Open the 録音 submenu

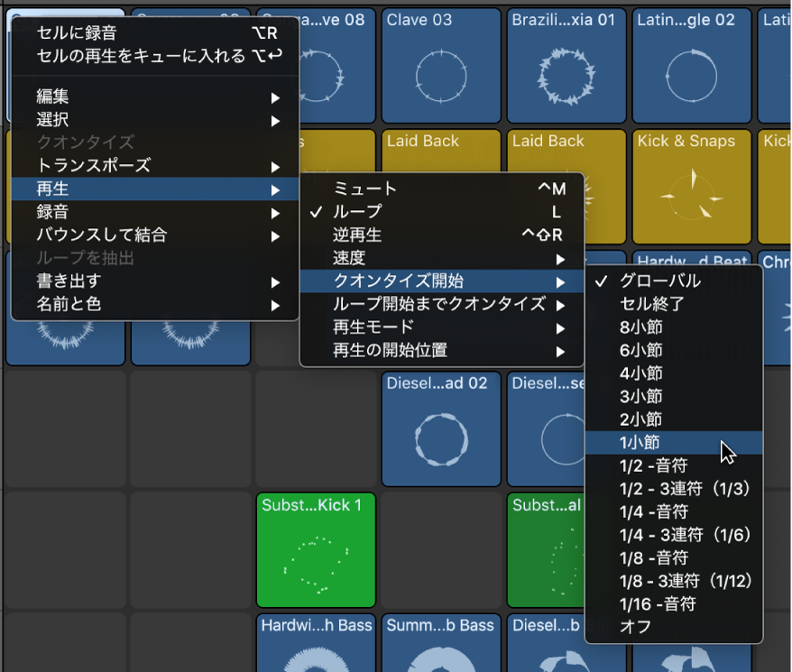pyautogui.click(x=155, y=212)
